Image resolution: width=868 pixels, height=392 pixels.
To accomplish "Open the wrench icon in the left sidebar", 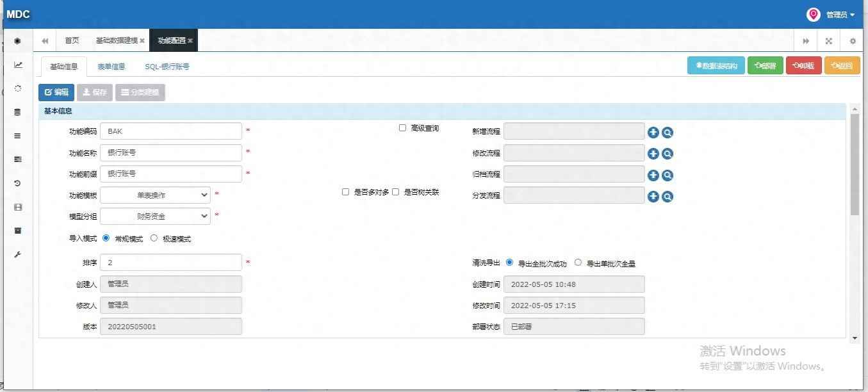I will point(18,254).
